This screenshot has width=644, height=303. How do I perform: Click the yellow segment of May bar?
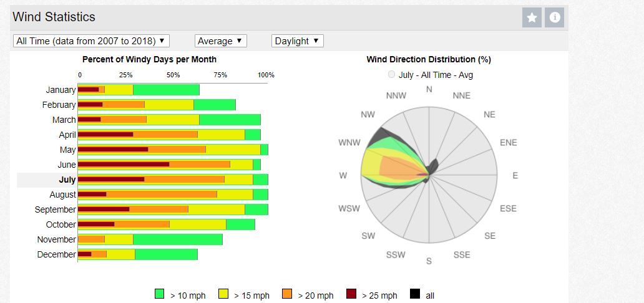point(233,150)
